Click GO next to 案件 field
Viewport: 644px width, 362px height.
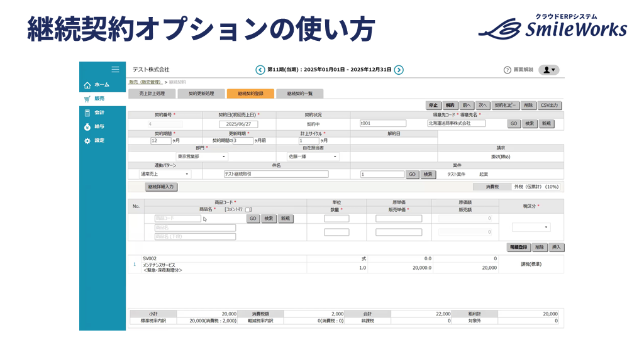412,175
